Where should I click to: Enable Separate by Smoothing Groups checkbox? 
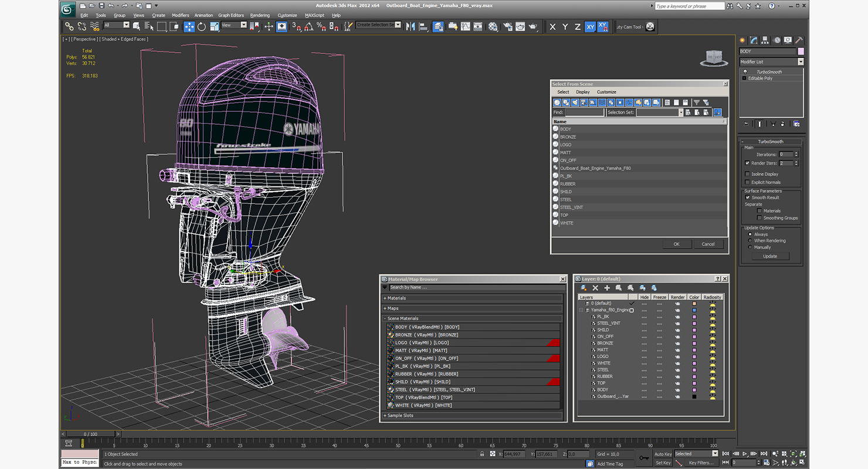759,218
